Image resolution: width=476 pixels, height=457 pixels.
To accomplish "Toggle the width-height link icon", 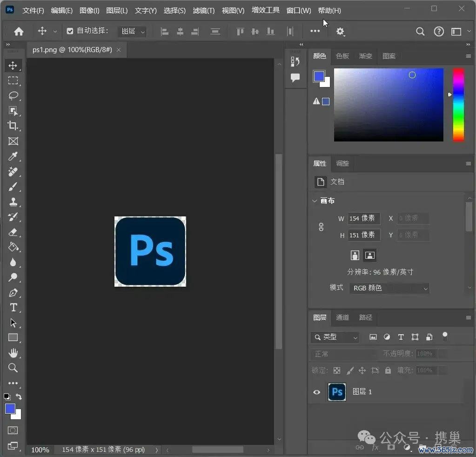I will [321, 227].
